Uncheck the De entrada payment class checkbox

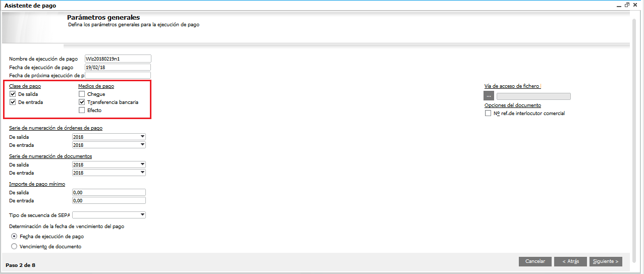click(13, 102)
